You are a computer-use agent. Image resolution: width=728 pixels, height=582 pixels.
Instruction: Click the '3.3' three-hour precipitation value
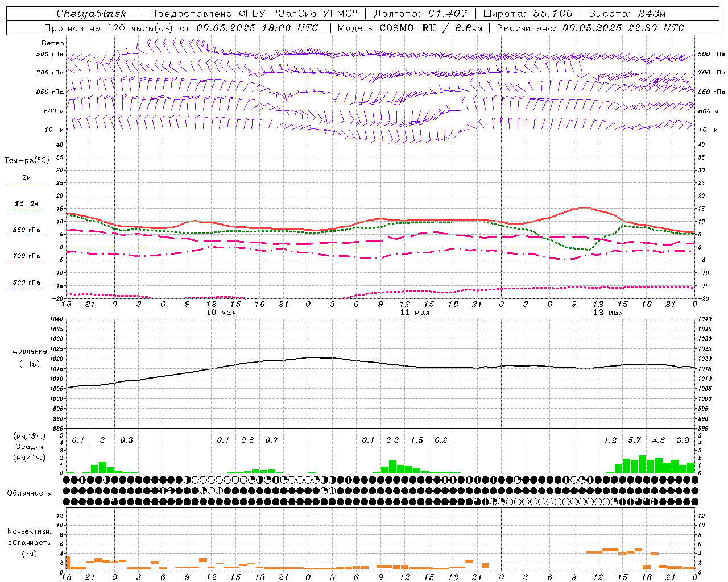point(393,440)
